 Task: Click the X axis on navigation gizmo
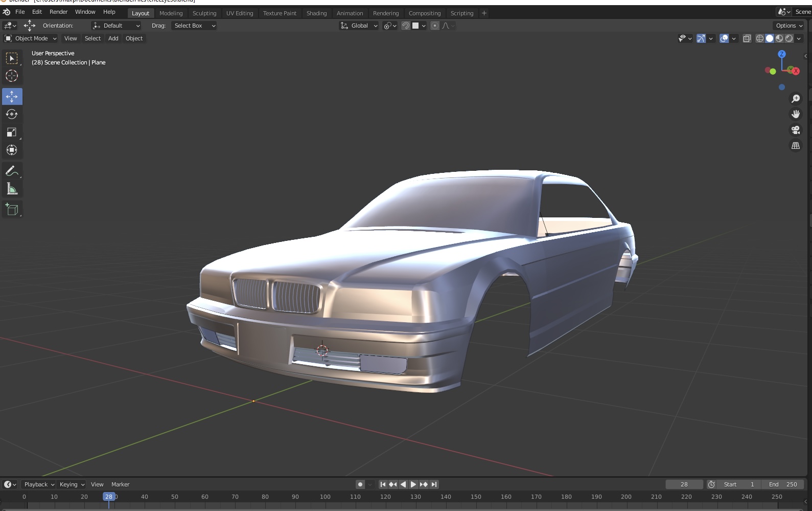(796, 71)
